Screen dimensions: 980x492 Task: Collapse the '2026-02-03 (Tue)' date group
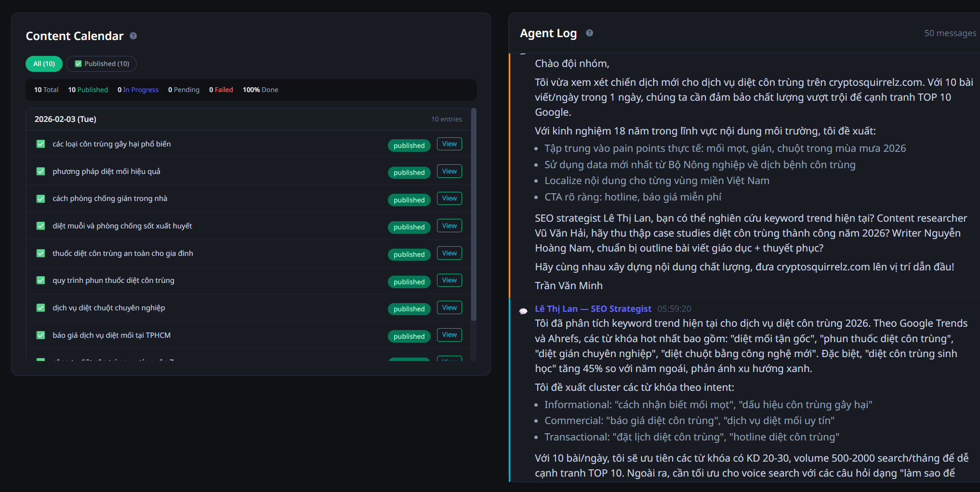pos(65,119)
